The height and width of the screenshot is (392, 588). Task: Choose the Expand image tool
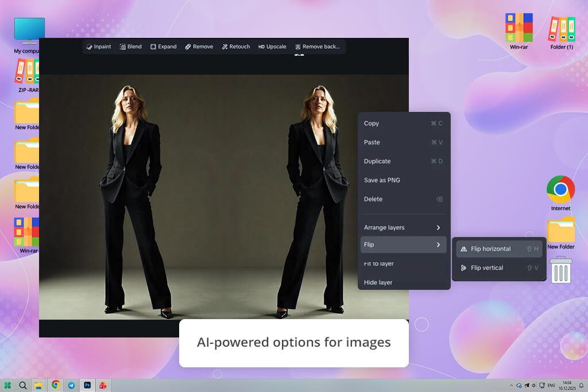pyautogui.click(x=164, y=46)
